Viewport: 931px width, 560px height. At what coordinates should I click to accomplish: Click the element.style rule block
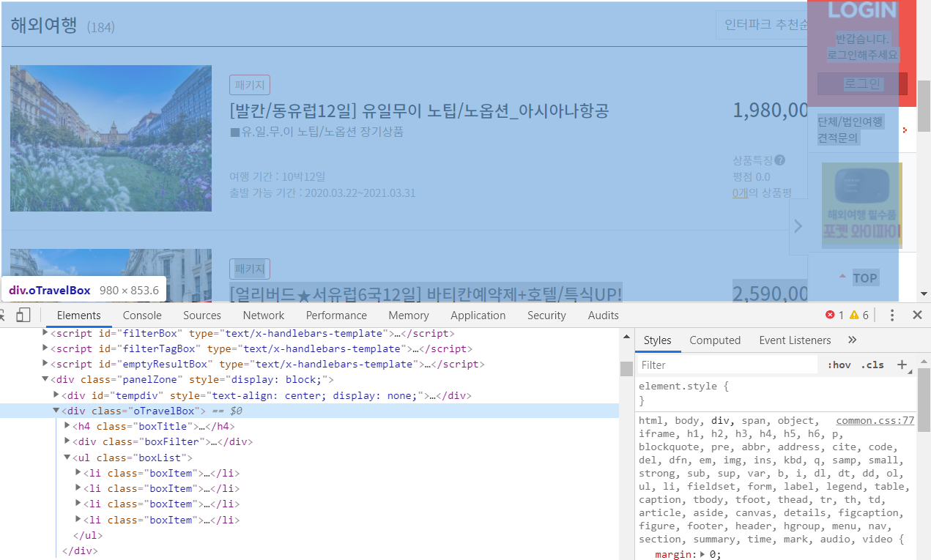776,393
